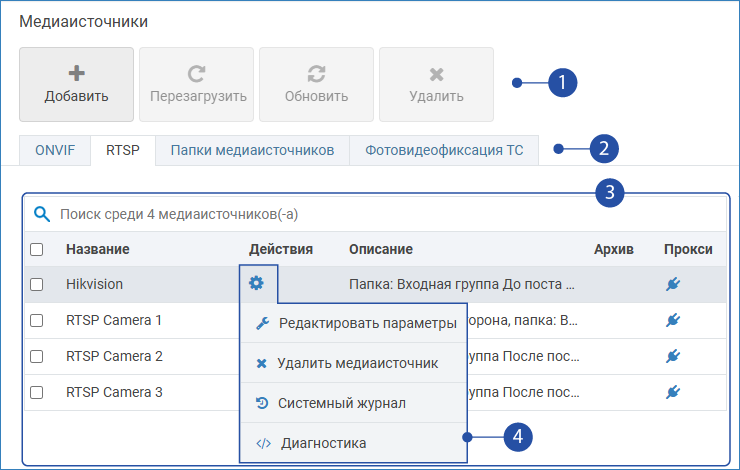
Task: Choose Редактировать параметры from the menu
Action: (367, 323)
